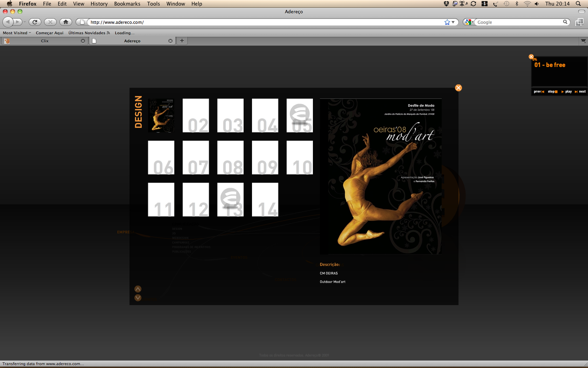Image resolution: width=588 pixels, height=368 pixels.
Task: Open the URL history dropdown arrow
Action: (453, 22)
